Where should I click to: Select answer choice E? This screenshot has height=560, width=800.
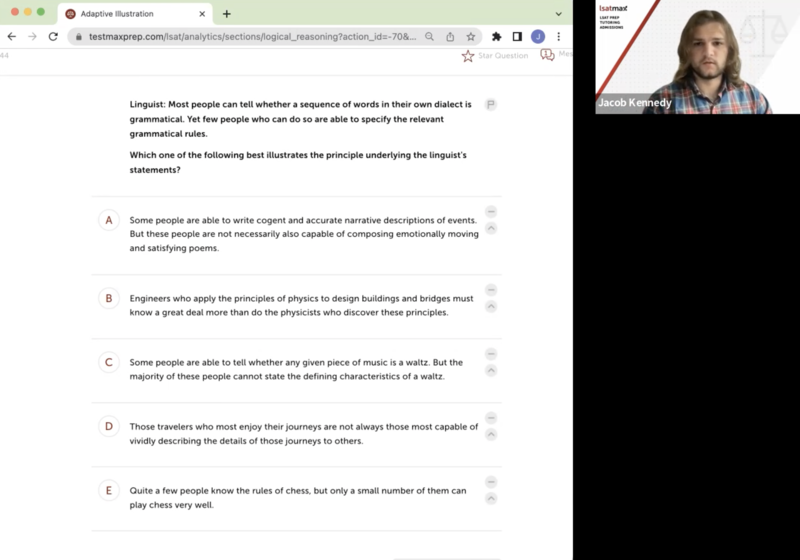(109, 490)
